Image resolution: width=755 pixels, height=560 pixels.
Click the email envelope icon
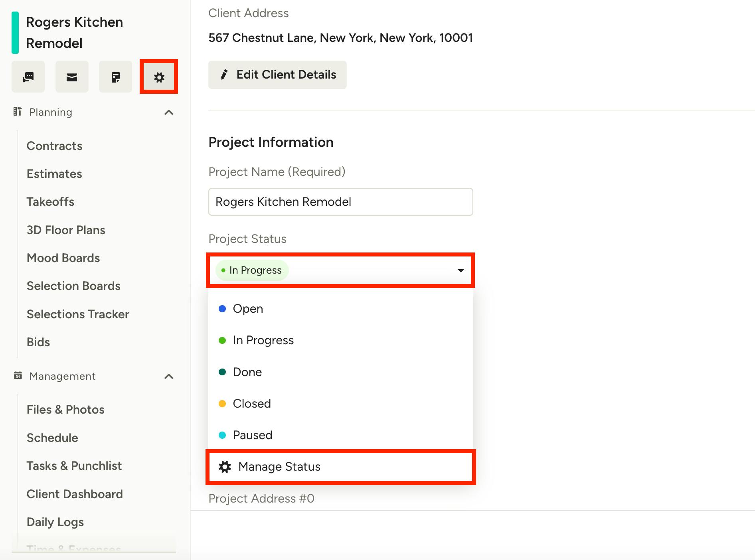(x=72, y=77)
